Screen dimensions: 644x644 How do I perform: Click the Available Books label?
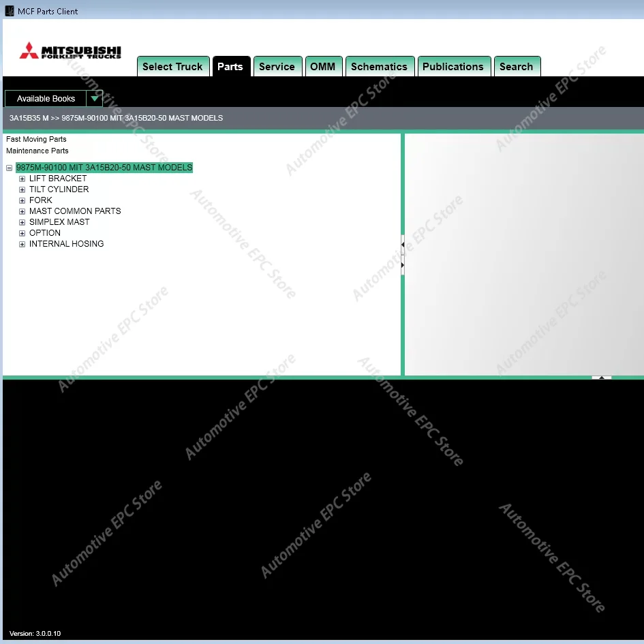[x=46, y=99]
